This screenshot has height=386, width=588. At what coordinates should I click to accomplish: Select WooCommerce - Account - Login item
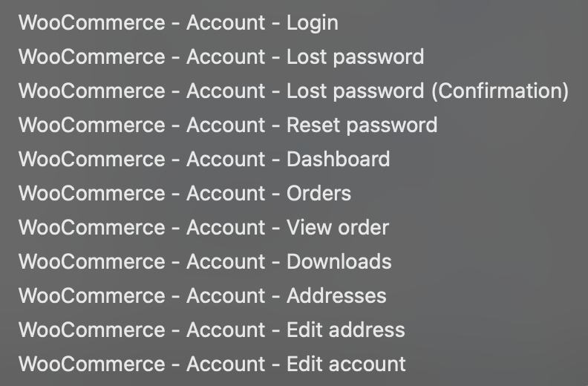(178, 22)
